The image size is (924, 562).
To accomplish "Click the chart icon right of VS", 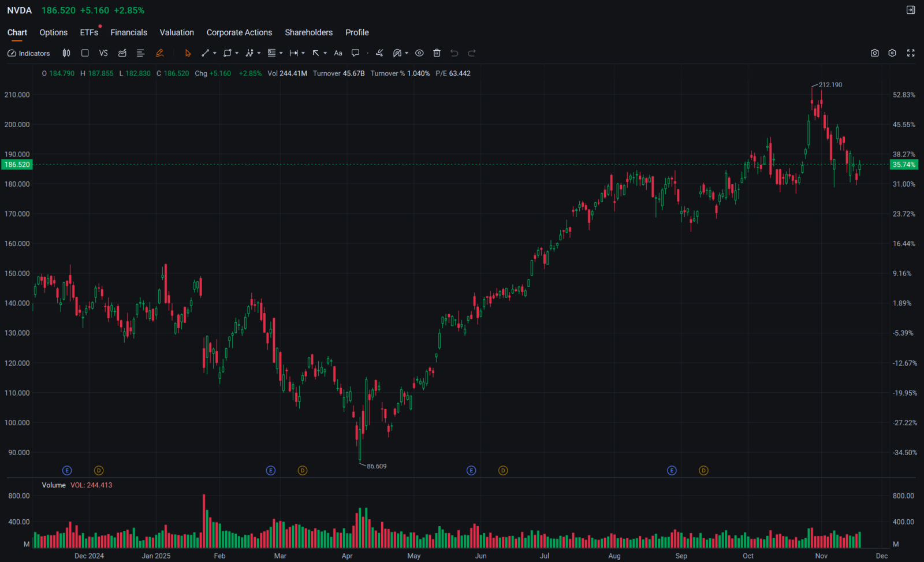I will click(122, 53).
